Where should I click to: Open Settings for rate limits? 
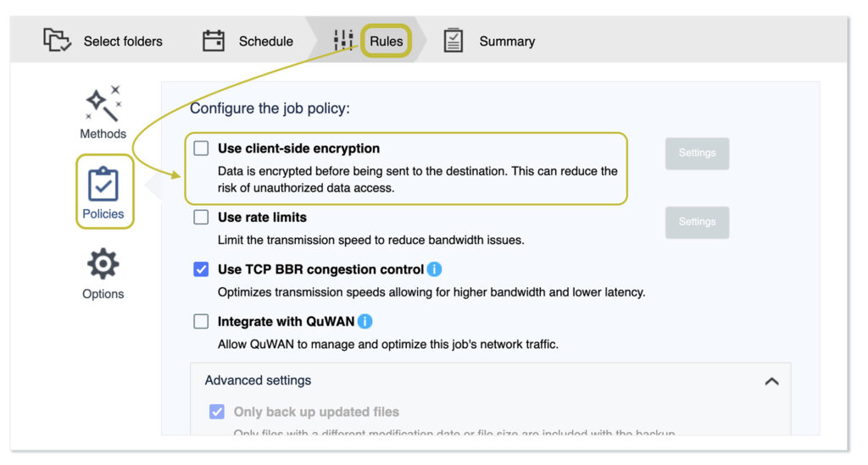coord(697,222)
